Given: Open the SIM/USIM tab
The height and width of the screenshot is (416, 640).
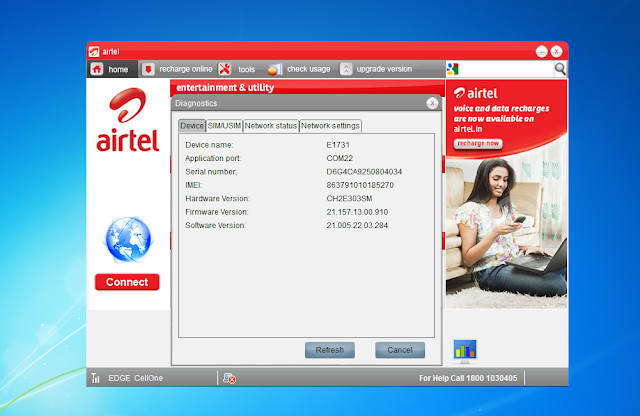Looking at the screenshot, I should pos(224,126).
